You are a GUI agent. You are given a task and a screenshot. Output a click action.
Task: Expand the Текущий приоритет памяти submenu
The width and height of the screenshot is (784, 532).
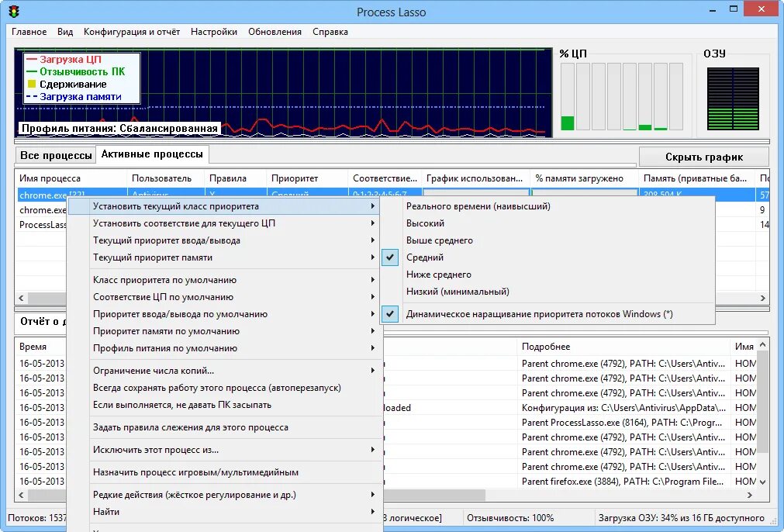click(x=155, y=256)
